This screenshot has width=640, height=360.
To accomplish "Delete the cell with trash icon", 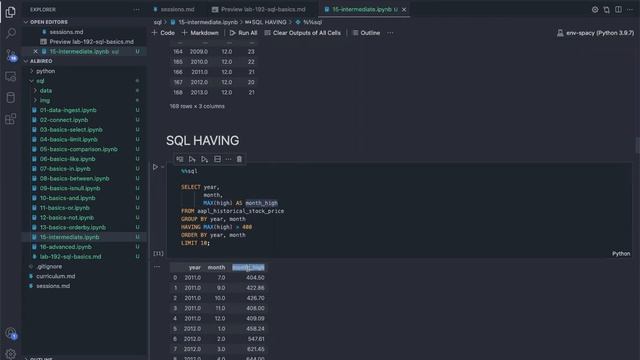I will [x=239, y=159].
